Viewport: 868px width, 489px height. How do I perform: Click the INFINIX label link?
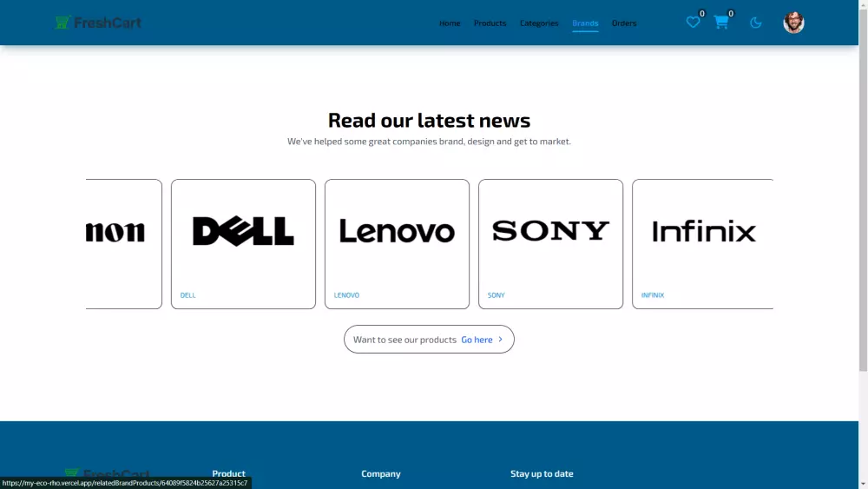pos(653,295)
